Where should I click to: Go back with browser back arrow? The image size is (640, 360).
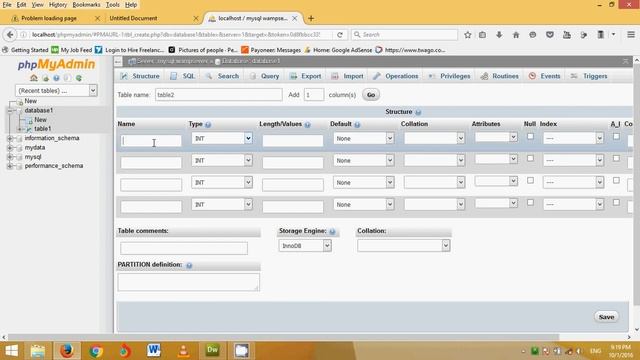pyautogui.click(x=10, y=35)
